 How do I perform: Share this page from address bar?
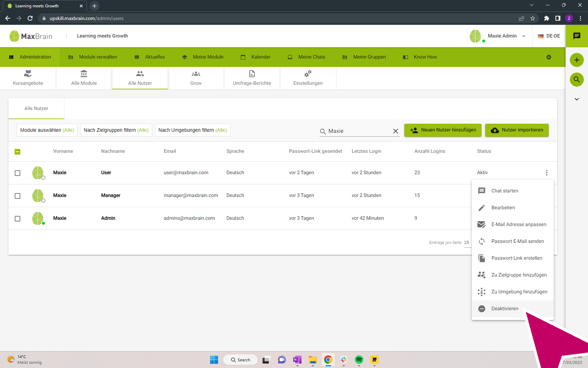[x=521, y=18]
